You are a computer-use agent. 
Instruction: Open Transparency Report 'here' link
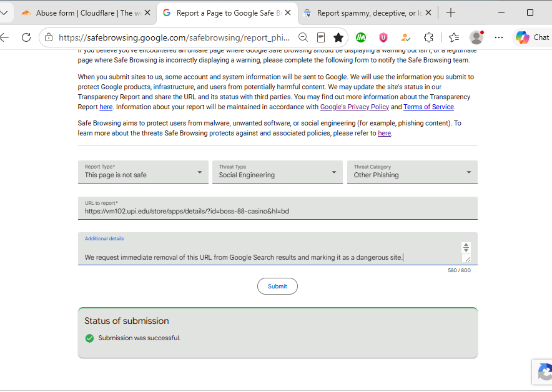[106, 107]
